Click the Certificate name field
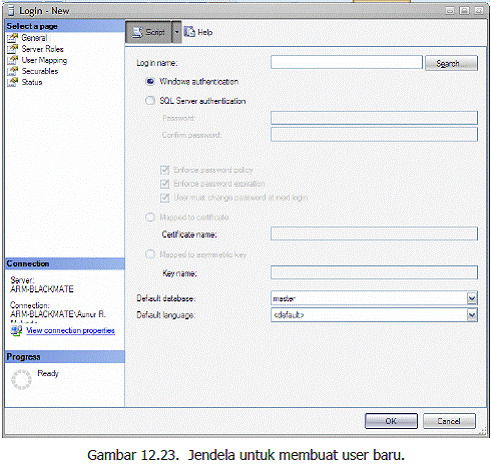This screenshot has width=491, height=474. pos(374,234)
